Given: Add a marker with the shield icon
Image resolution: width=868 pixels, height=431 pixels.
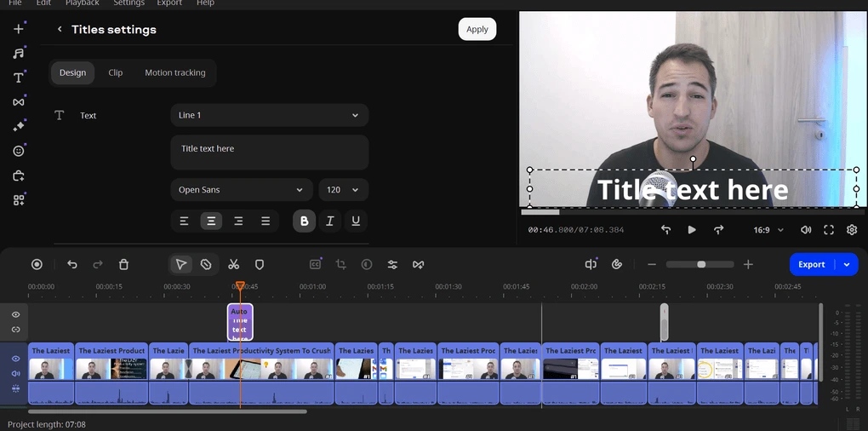Looking at the screenshot, I should click(x=259, y=265).
